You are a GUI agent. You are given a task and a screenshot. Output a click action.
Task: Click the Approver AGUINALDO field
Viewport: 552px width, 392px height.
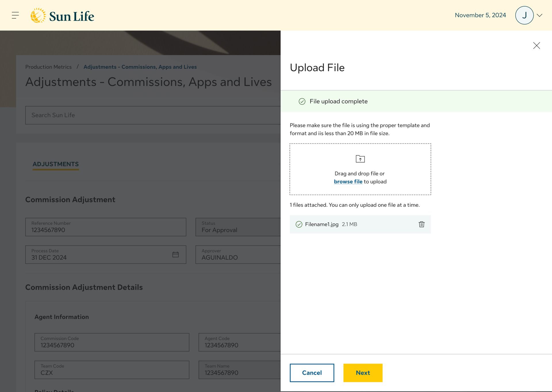click(x=238, y=255)
